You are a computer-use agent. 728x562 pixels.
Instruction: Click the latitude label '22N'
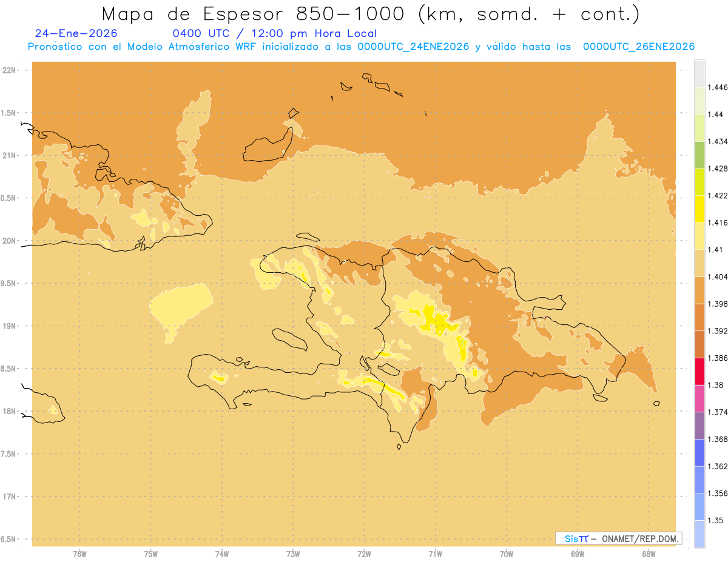point(9,70)
